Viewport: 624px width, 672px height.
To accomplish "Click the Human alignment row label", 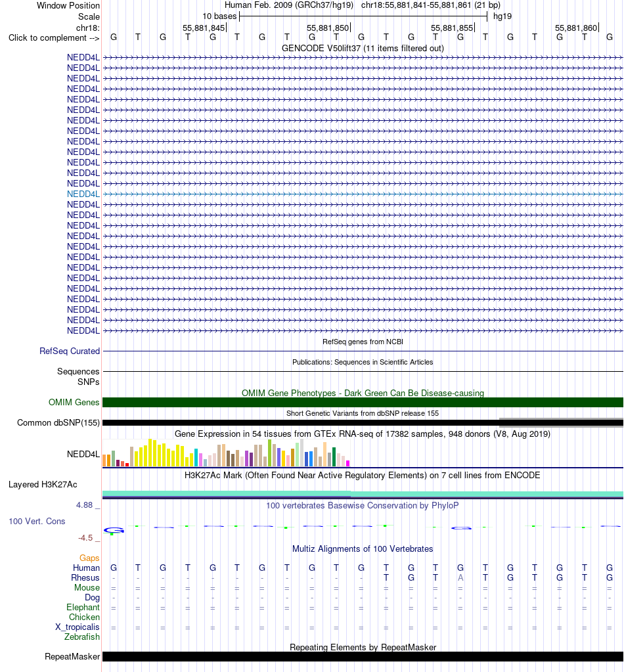I will click(86, 568).
